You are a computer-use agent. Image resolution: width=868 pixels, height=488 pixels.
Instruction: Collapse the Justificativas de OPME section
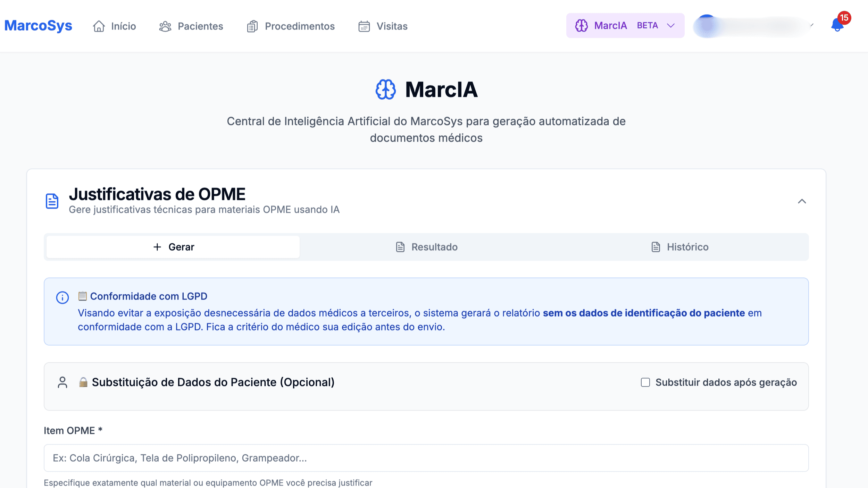pyautogui.click(x=802, y=201)
